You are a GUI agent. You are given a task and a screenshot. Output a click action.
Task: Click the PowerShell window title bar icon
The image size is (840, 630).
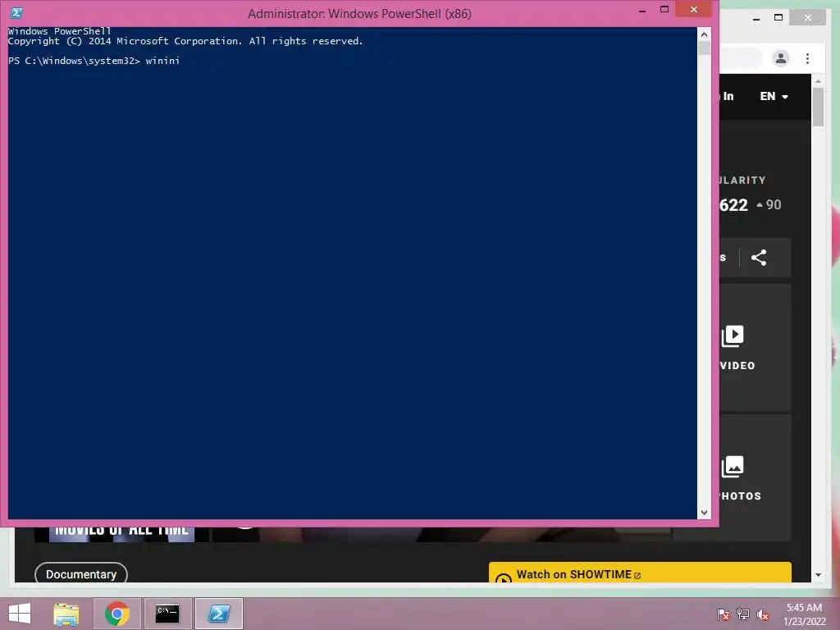pyautogui.click(x=16, y=13)
